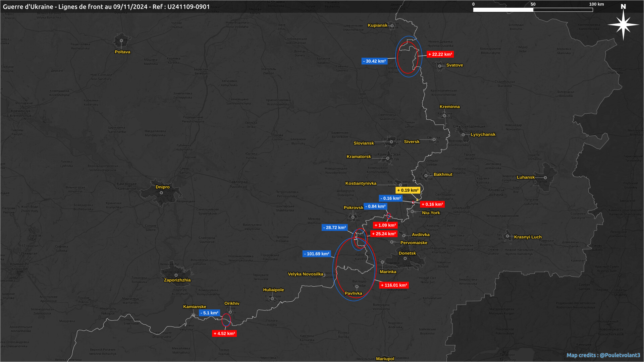
Task: Click the + 4.52 km² red label
Action: coord(224,334)
